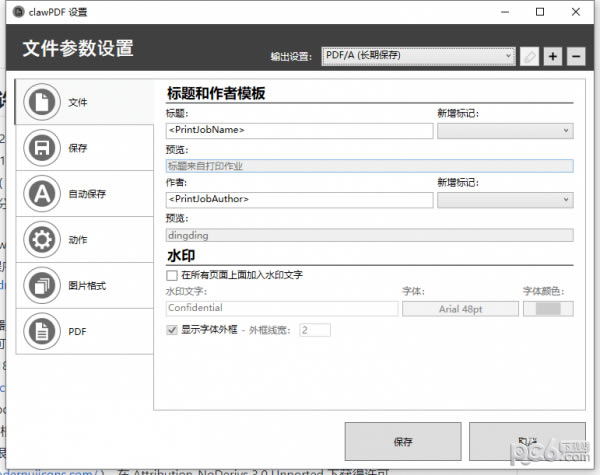Click the PDF text document icon
This screenshot has height=475, width=600.
42,331
